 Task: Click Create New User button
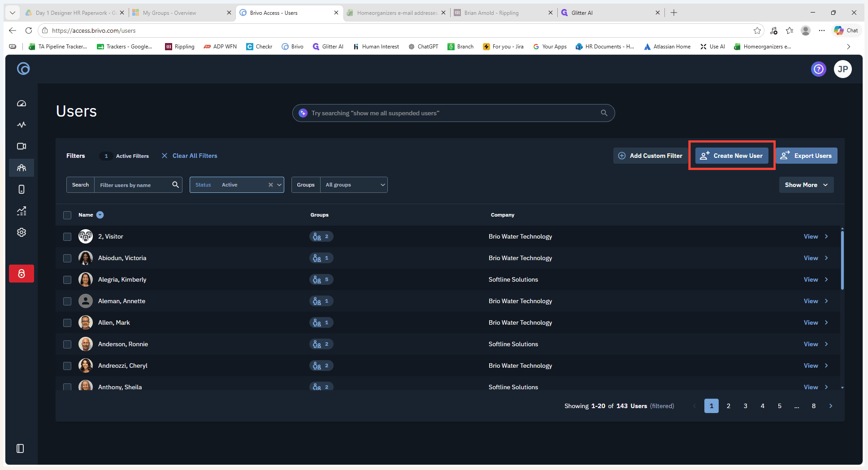coord(732,156)
